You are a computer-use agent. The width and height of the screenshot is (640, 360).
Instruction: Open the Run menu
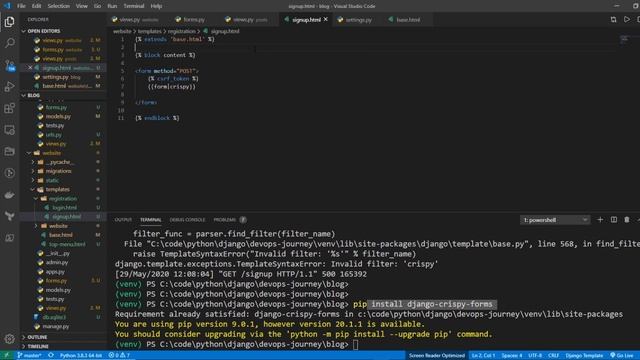112,6
